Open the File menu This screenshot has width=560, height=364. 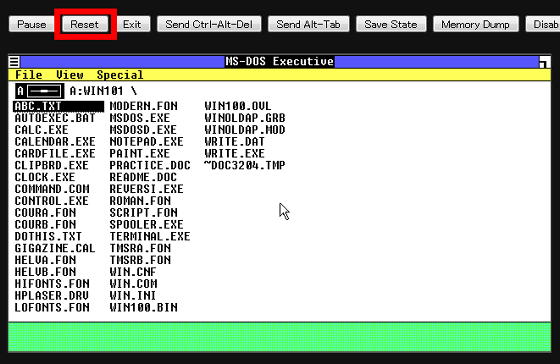[29, 75]
